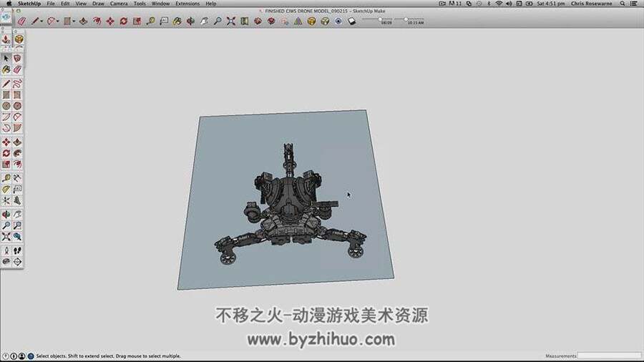Viewport: 644px width, 362px height.
Task: Pick Protractor tool in left palette
Action: click(x=6, y=190)
